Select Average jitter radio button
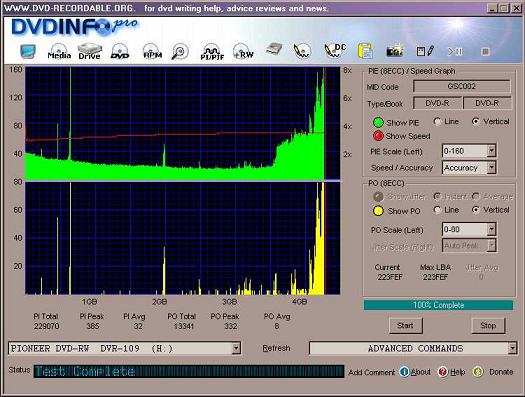525x397 pixels. [x=475, y=196]
